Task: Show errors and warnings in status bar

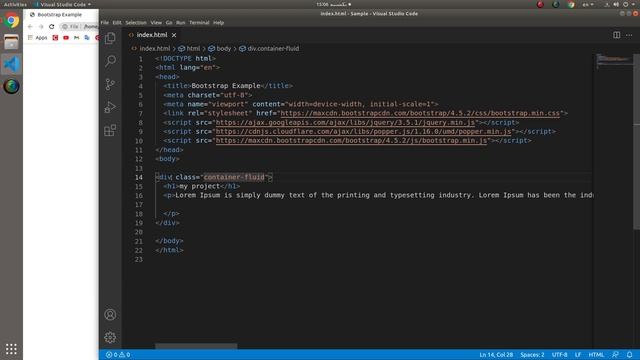Action: click(x=118, y=355)
